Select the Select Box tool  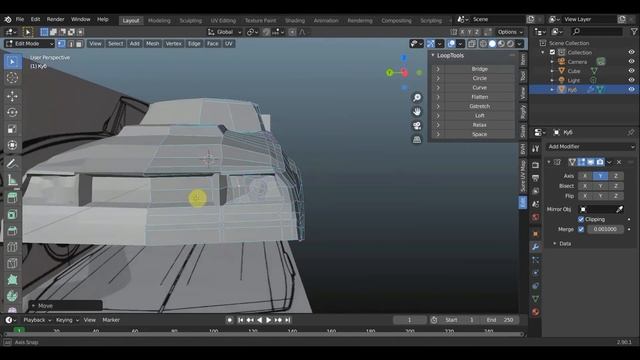tap(12, 62)
